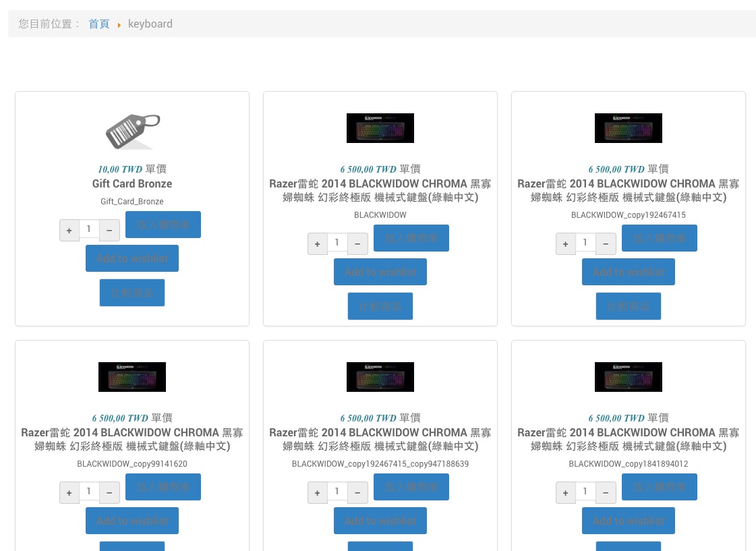Focus quantity field of Gift Card Bronze

click(89, 229)
